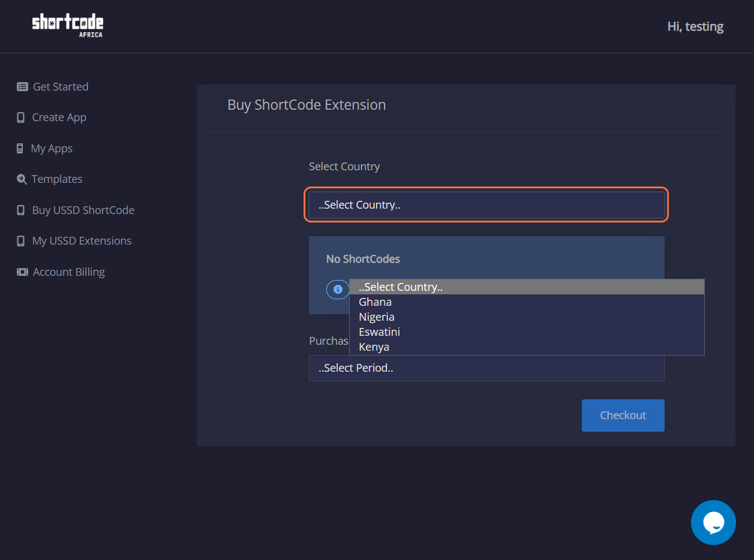Click the Checkout button
This screenshot has width=754, height=560.
tap(623, 416)
